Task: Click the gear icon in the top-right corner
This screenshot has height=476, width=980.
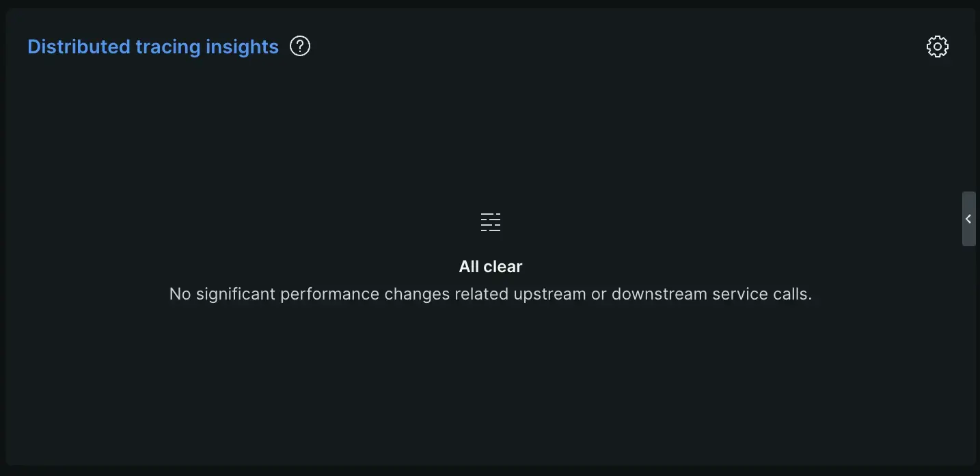Action: coord(937,46)
